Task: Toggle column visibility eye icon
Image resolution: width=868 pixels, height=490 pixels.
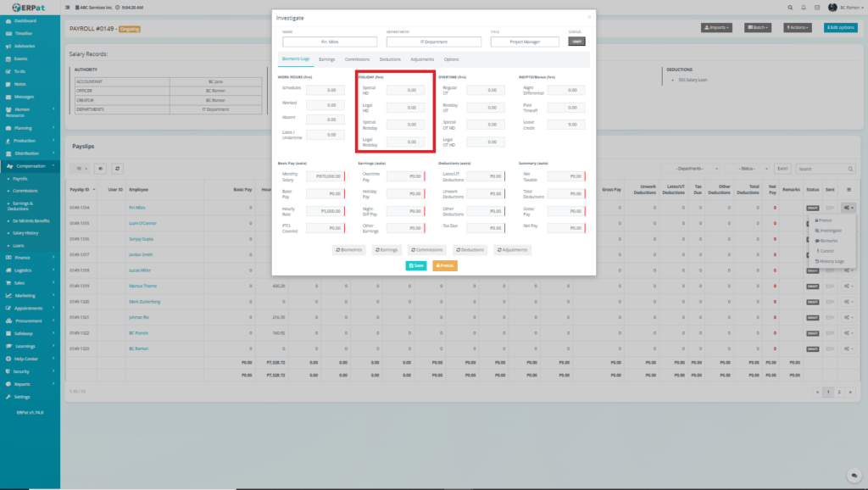Action: 101,169
